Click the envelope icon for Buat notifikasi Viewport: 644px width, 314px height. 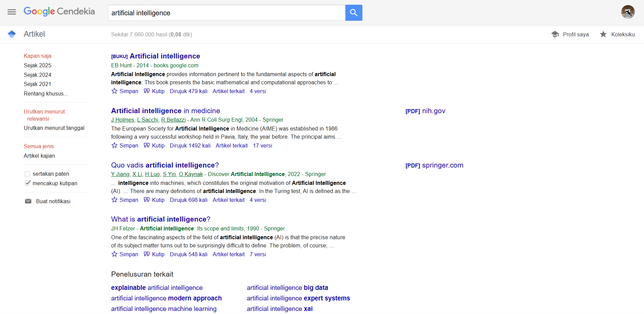pos(28,201)
